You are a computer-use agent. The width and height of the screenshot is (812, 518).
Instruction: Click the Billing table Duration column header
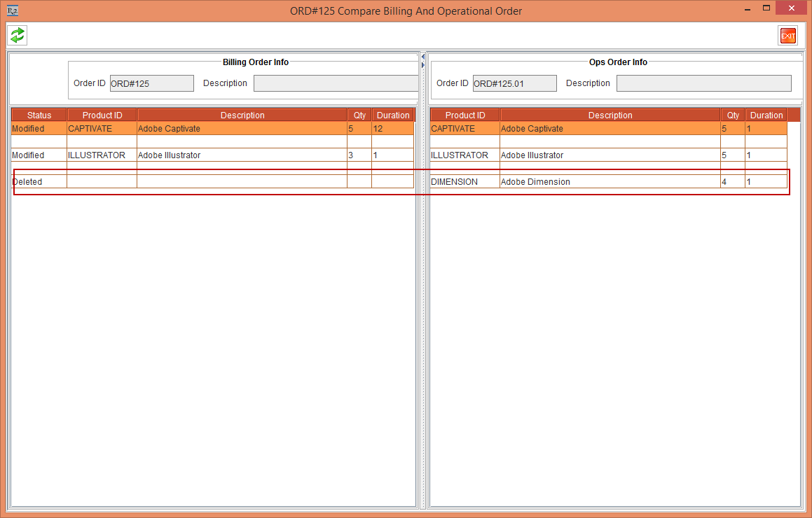pos(393,115)
